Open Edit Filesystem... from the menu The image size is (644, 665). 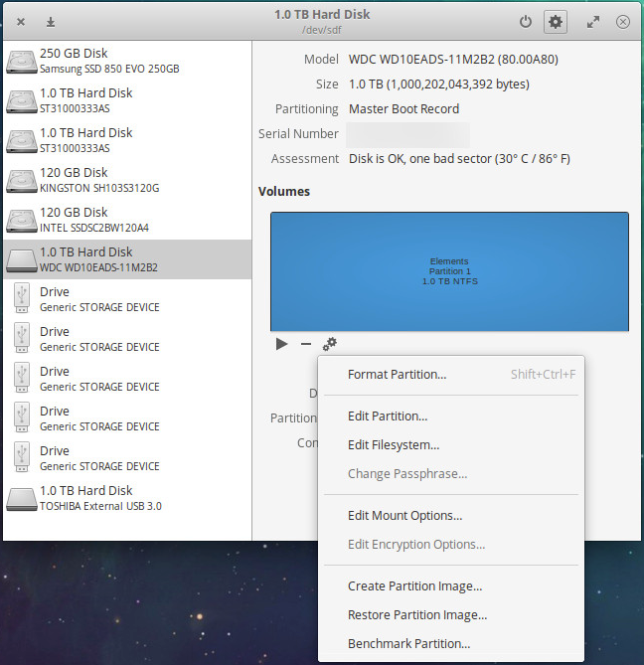click(451, 445)
